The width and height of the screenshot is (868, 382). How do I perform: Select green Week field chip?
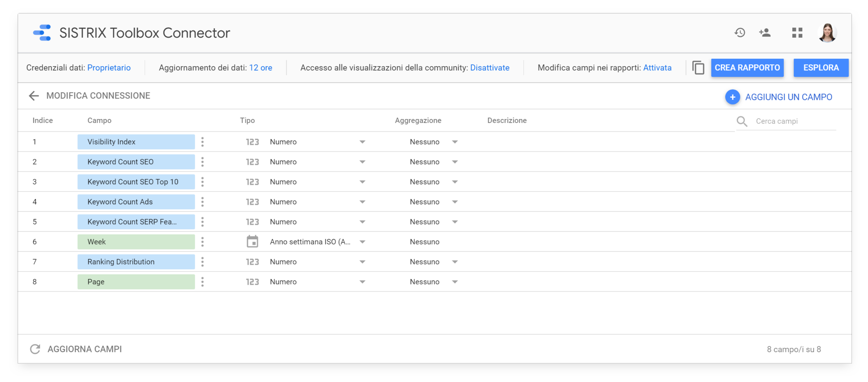point(136,242)
